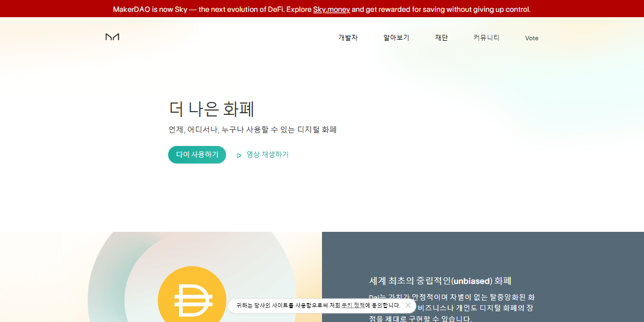Click the play triangle icon
Viewport: 644px width, 322px height.
(x=239, y=155)
